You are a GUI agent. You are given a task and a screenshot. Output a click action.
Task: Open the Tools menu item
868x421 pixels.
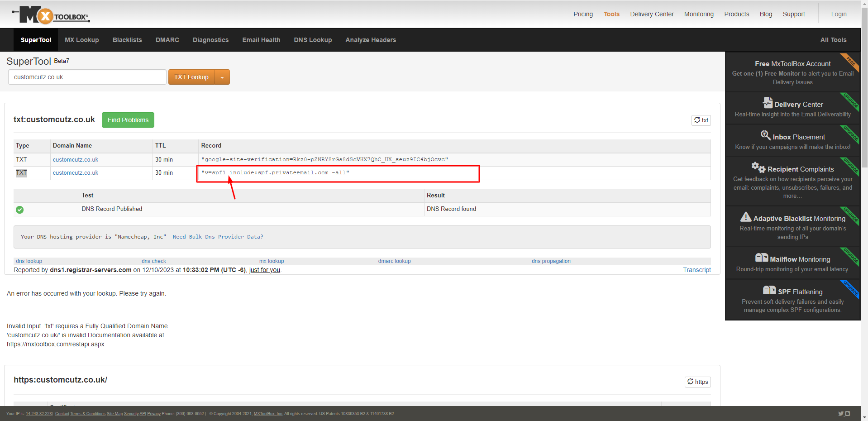(611, 14)
